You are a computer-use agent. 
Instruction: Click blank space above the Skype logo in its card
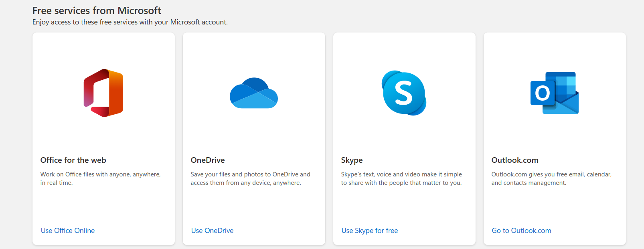coord(404,50)
